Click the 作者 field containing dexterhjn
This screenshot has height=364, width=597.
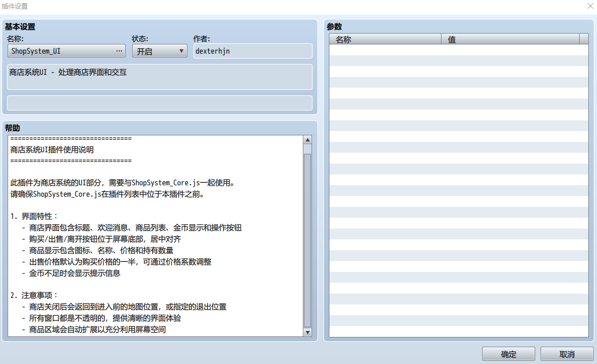253,51
